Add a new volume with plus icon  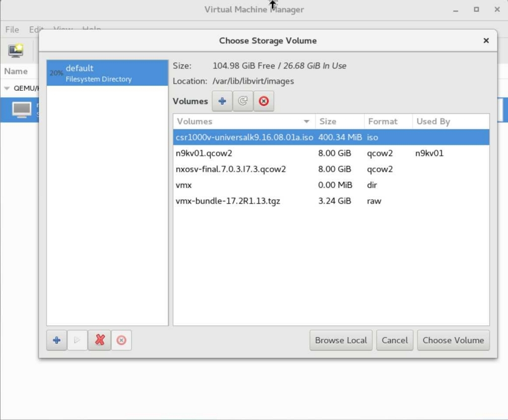pyautogui.click(x=222, y=101)
